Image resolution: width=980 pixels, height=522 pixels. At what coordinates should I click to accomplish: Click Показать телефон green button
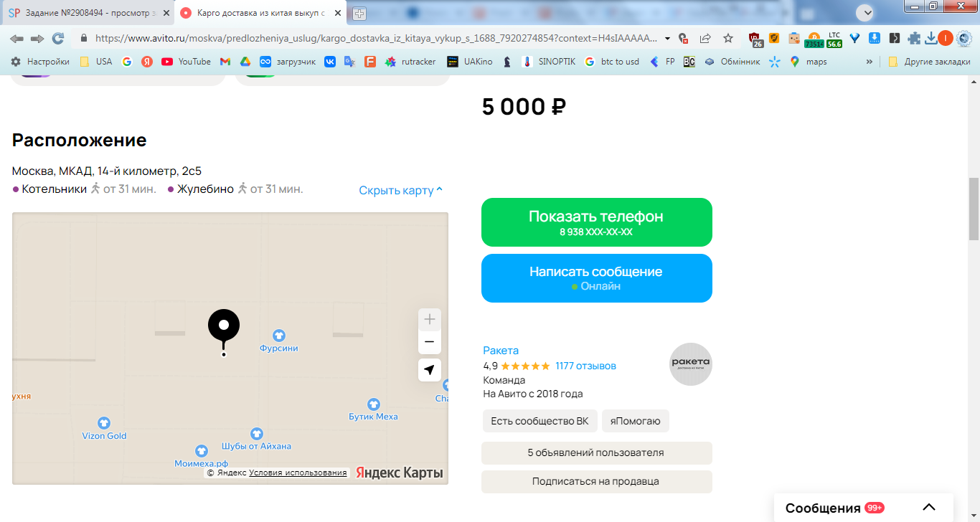point(597,222)
